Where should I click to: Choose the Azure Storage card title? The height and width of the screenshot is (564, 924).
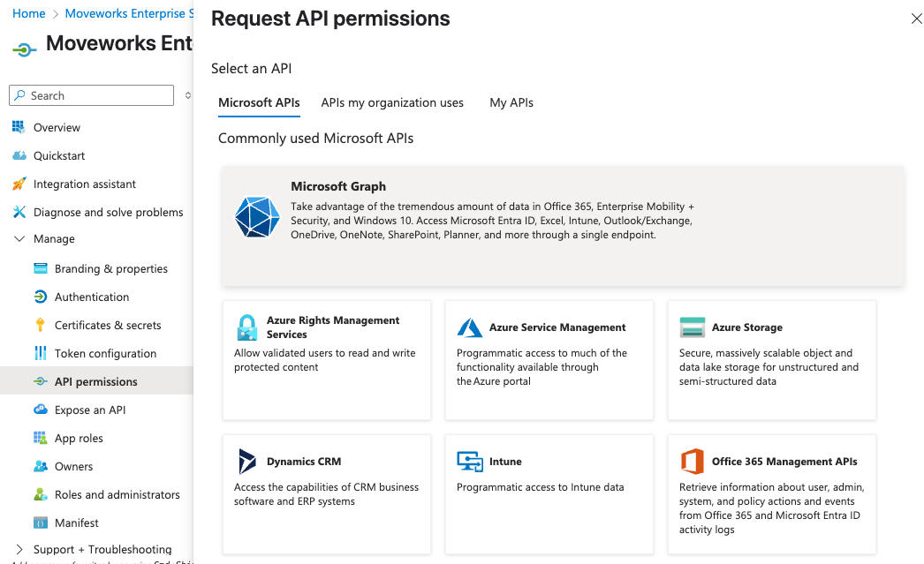pos(747,327)
